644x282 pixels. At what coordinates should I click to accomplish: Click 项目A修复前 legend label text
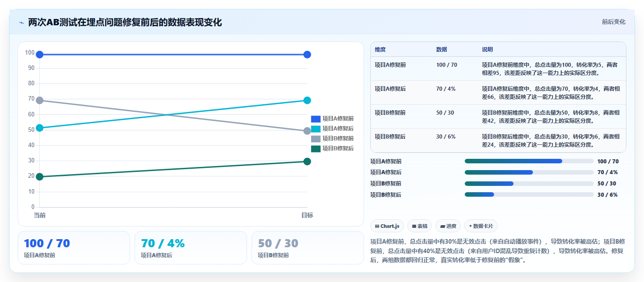pos(338,119)
